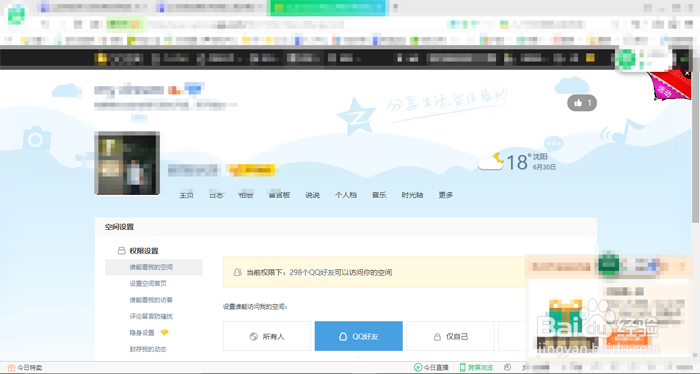Open the 相册 tab
The height and width of the screenshot is (374, 700).
(246, 195)
